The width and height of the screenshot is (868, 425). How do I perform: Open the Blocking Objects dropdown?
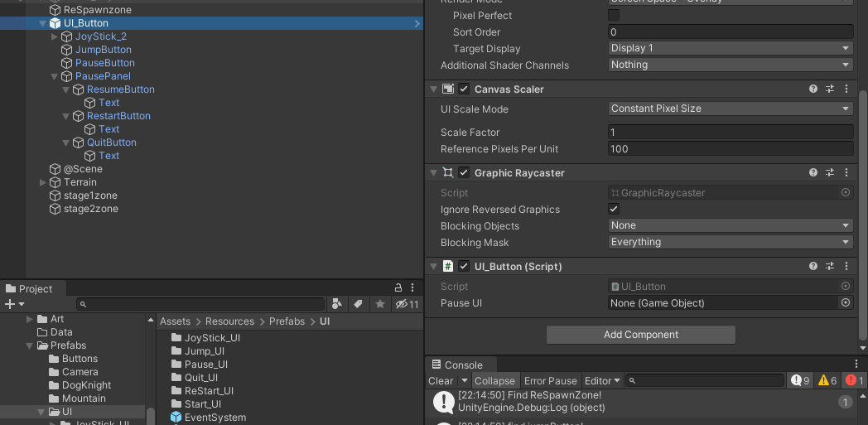(731, 225)
